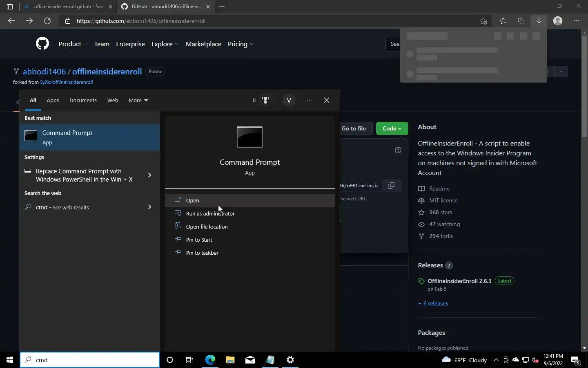Expand the Product menu on GitHub
The height and width of the screenshot is (368, 588).
(73, 44)
